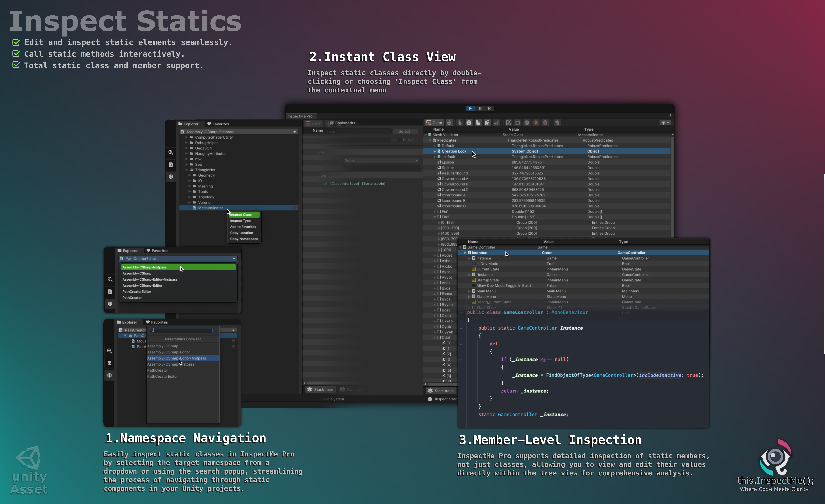The width and height of the screenshot is (825, 504).
Task: Toggle the Public checkbox in search panel
Action: [x=400, y=140]
